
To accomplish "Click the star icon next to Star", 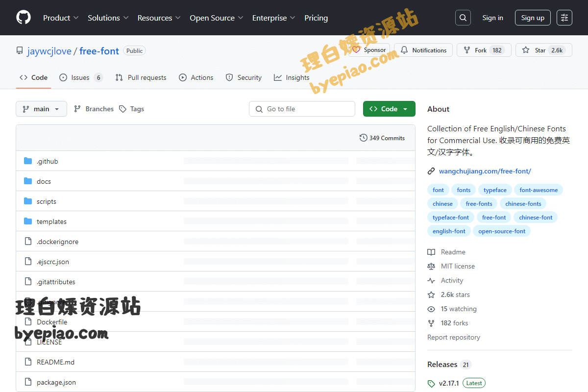I will coord(526,50).
